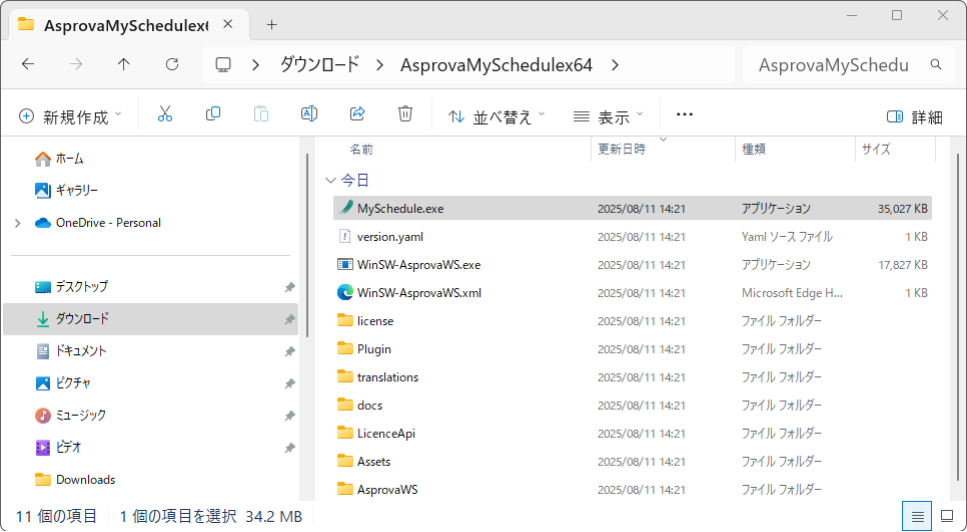
Task: Click AsprovaMySchedulex64 breadcrumb in address bar
Action: 496,65
